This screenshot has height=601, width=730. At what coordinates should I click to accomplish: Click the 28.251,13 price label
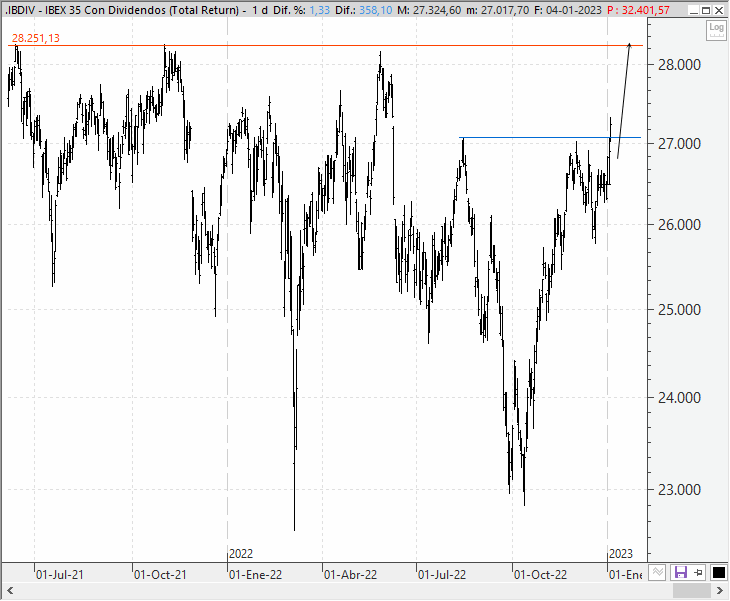[x=36, y=38]
